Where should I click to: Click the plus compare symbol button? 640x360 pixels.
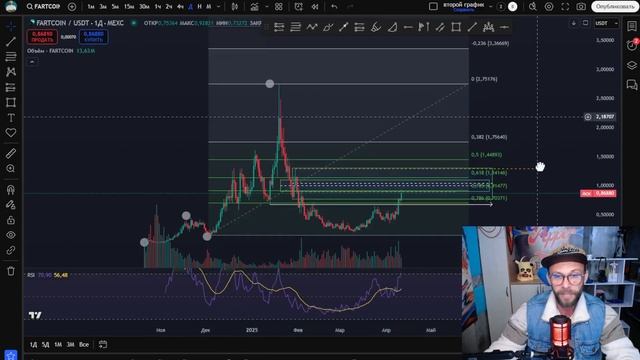72,7
